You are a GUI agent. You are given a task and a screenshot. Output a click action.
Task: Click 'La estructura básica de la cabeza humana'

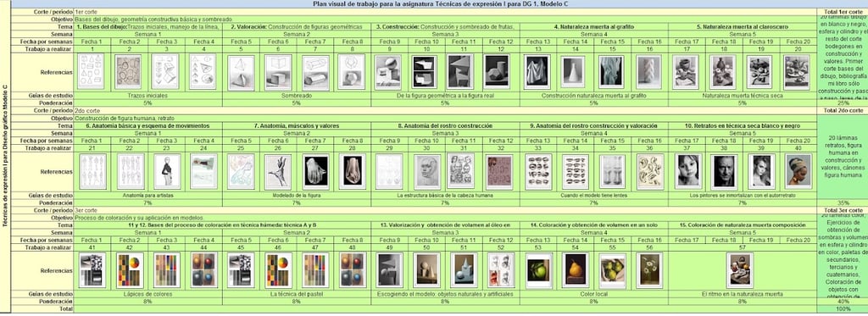click(x=445, y=196)
